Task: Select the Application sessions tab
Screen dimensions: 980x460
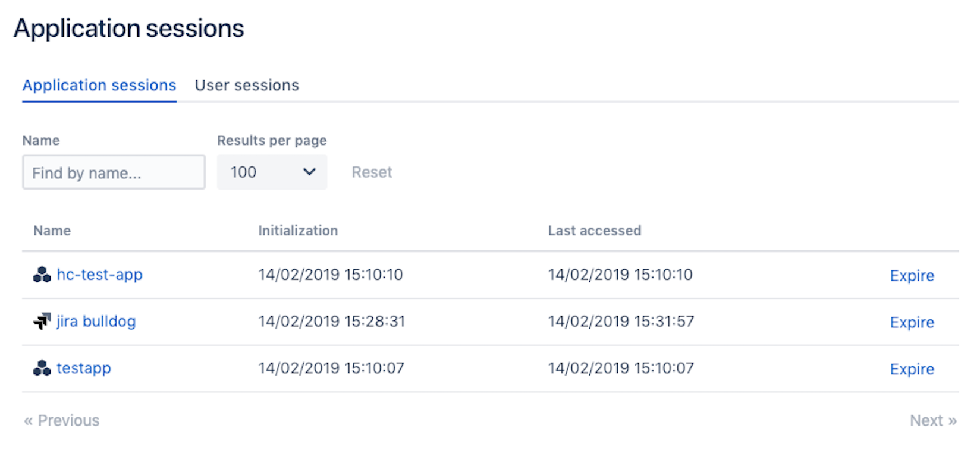Action: (99, 86)
